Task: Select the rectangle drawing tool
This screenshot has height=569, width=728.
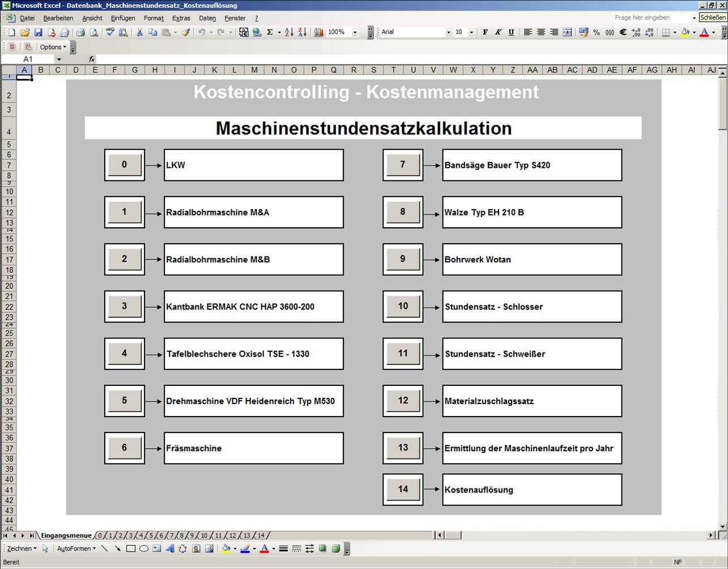Action: pos(131,549)
